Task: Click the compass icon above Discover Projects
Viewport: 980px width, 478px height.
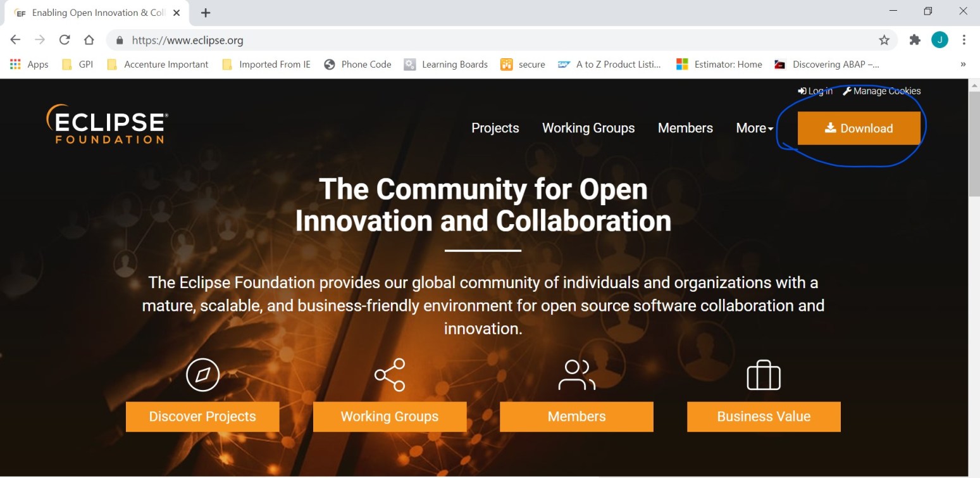Action: coord(202,375)
